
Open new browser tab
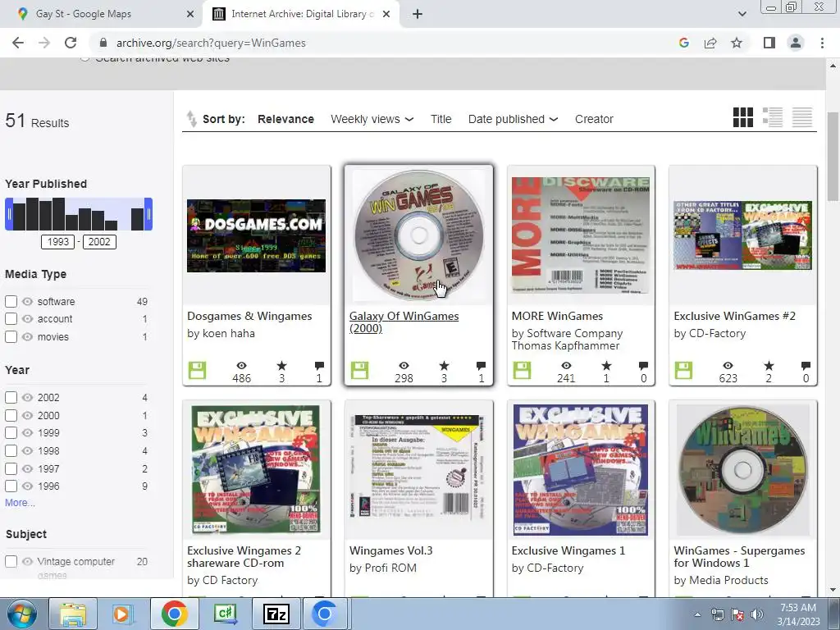(418, 14)
